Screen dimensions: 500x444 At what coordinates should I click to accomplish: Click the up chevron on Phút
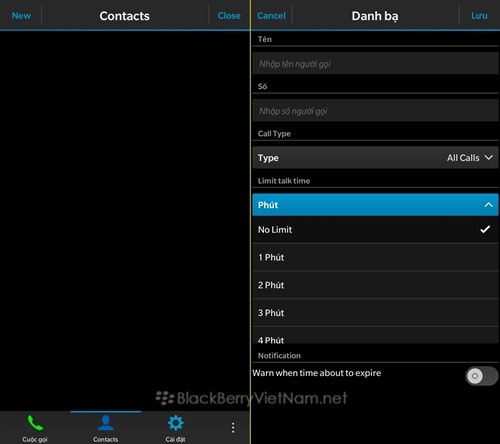[488, 205]
